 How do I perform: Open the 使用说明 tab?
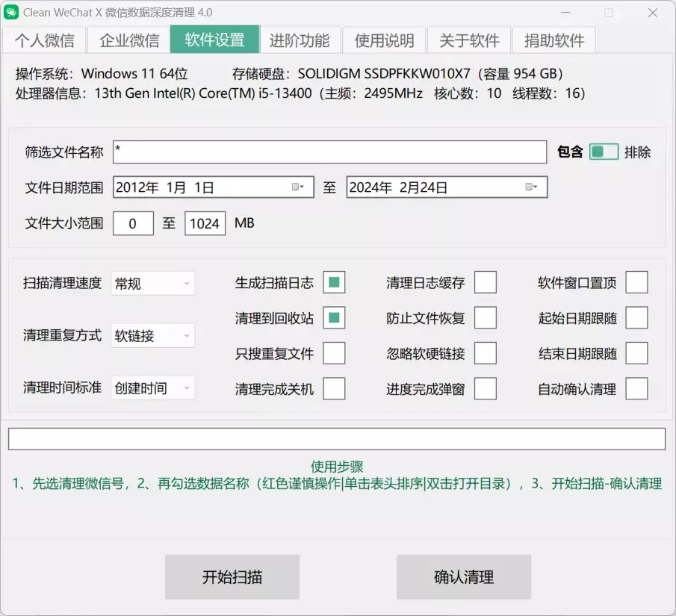click(x=384, y=40)
